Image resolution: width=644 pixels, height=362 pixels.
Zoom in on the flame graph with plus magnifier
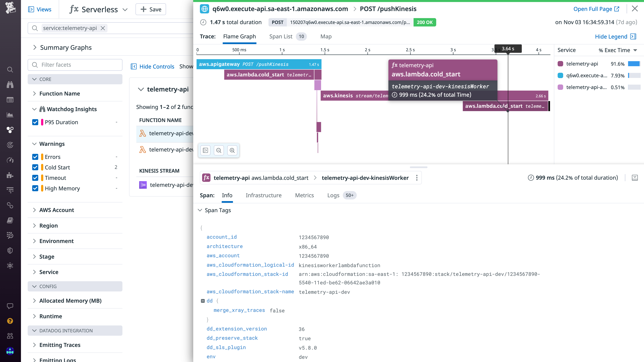coord(232,150)
